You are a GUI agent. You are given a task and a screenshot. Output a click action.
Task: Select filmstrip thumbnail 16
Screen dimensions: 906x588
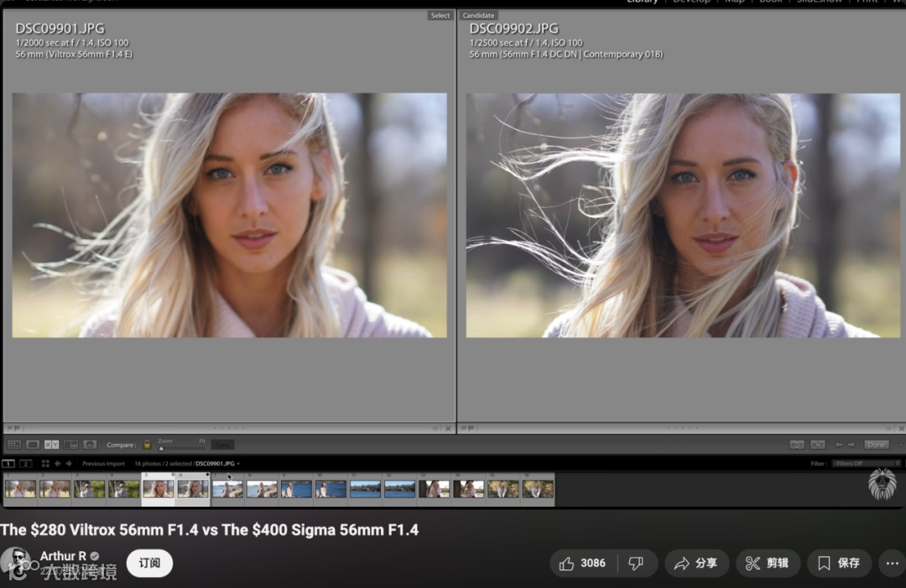click(538, 489)
